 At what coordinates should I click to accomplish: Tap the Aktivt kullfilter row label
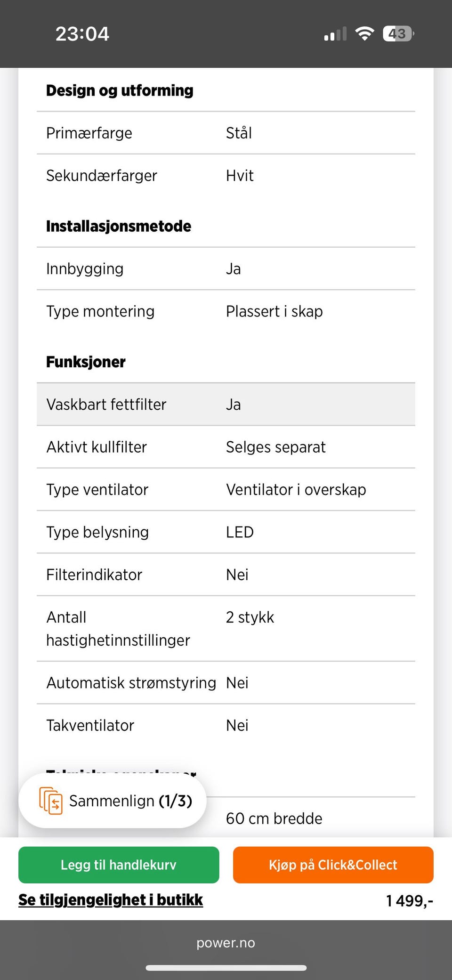97,447
